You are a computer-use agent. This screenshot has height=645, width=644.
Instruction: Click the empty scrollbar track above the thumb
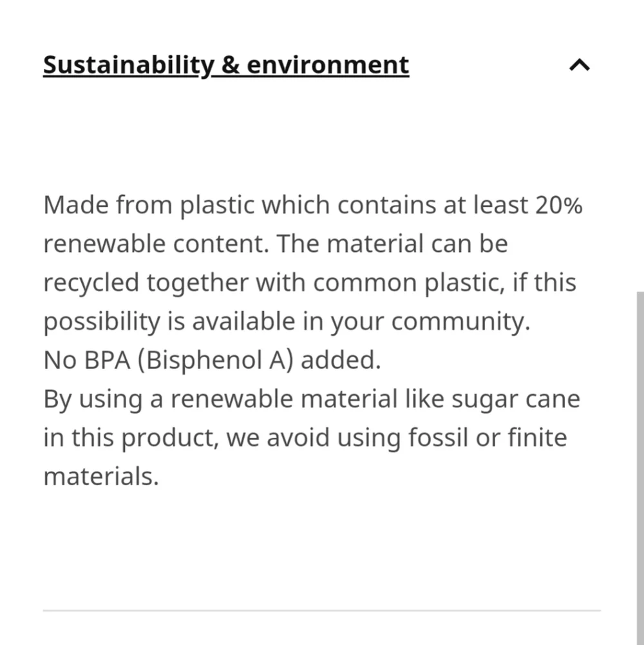pos(640,146)
